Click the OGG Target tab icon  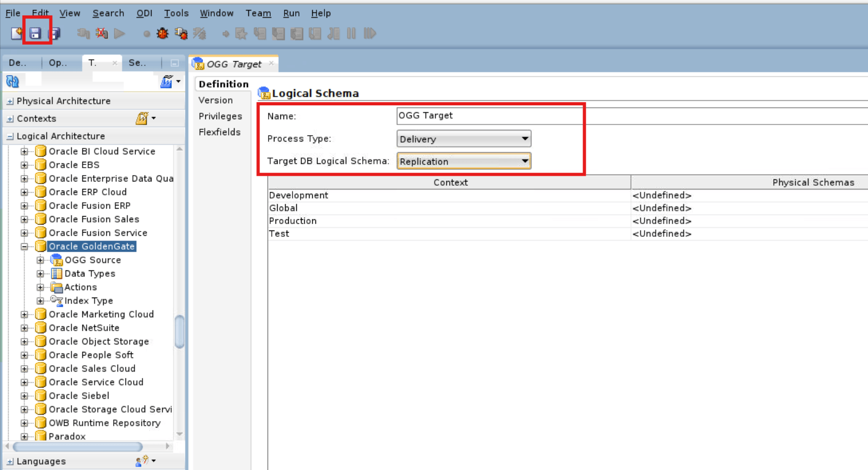click(x=198, y=64)
